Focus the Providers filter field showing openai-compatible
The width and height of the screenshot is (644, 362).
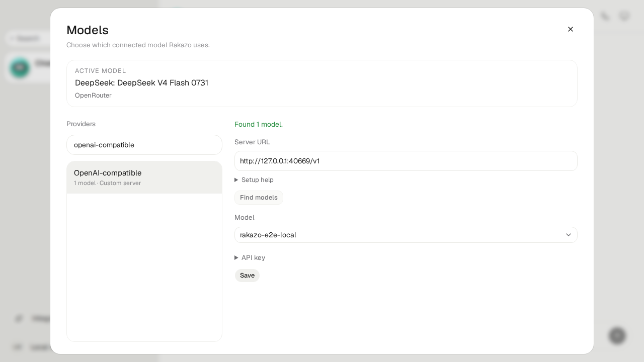point(144,145)
